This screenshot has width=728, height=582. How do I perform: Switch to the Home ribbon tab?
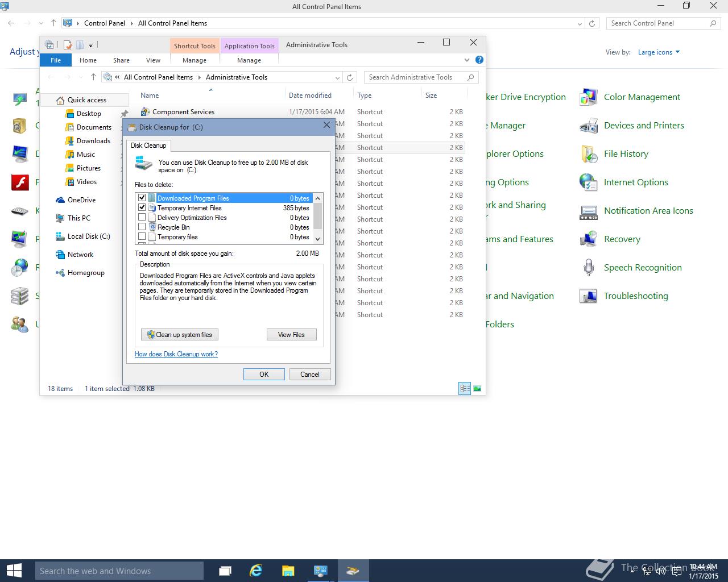[88, 60]
